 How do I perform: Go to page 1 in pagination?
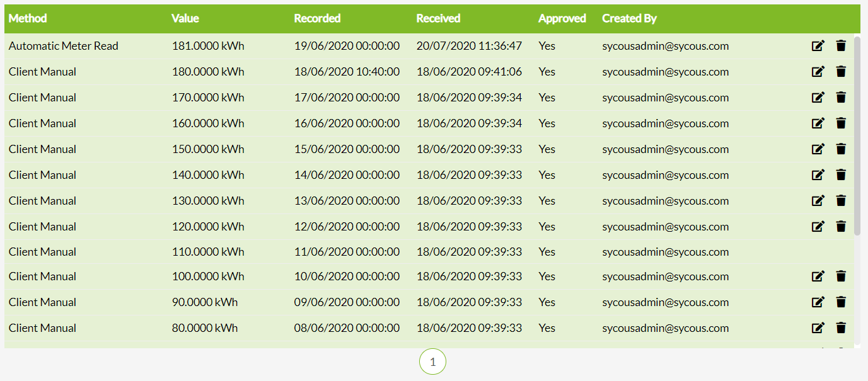[432, 362]
